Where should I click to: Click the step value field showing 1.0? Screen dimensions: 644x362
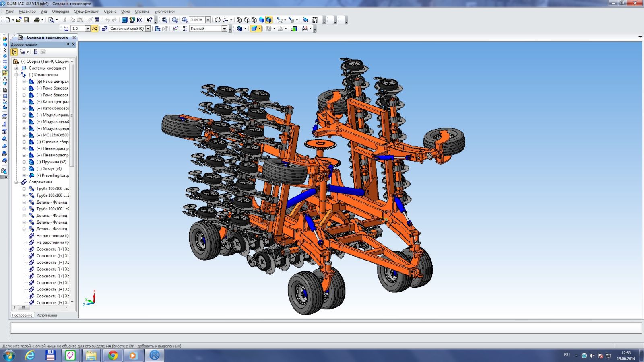click(78, 29)
